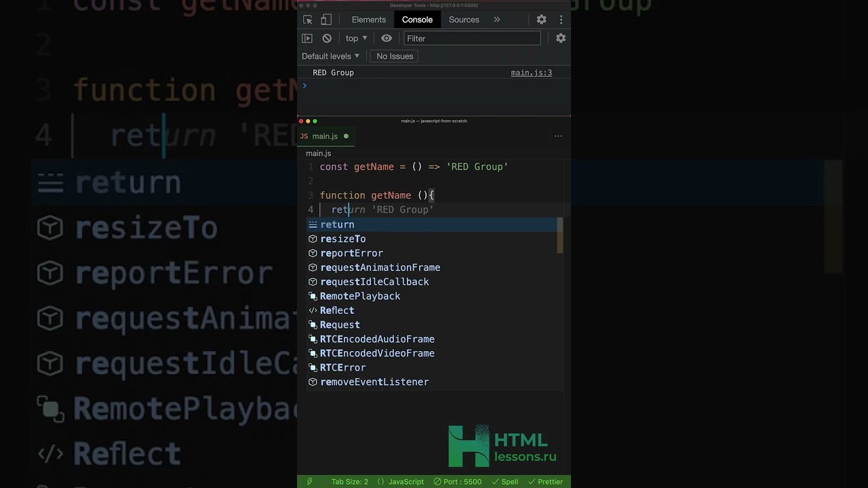Click the icon beside Request suggestion
The width and height of the screenshot is (868, 488).
point(313,325)
